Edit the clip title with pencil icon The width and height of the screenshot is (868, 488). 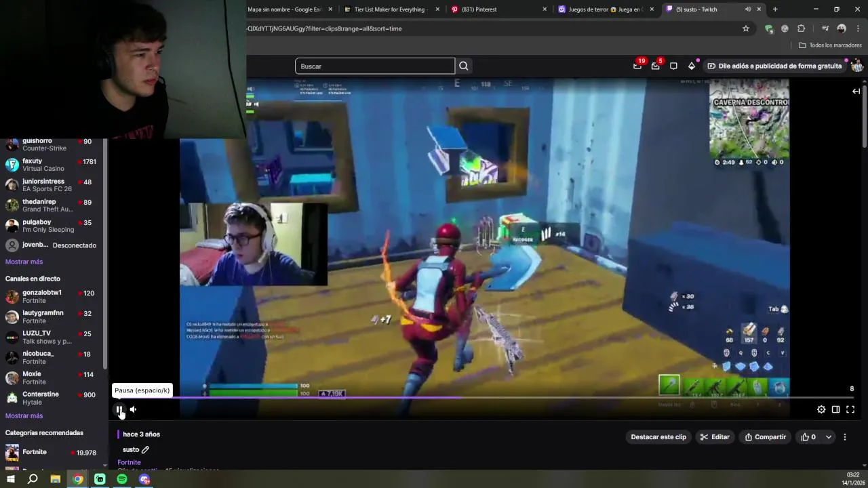(x=145, y=449)
